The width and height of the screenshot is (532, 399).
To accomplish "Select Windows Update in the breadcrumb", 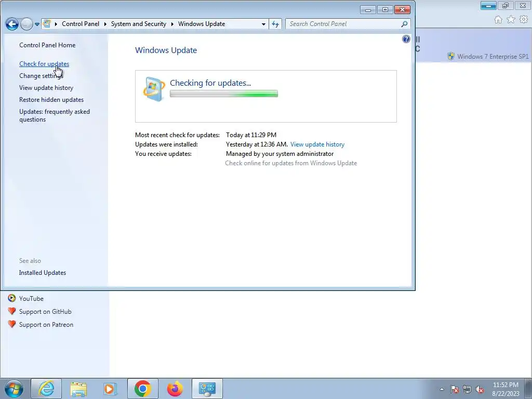I will point(202,24).
